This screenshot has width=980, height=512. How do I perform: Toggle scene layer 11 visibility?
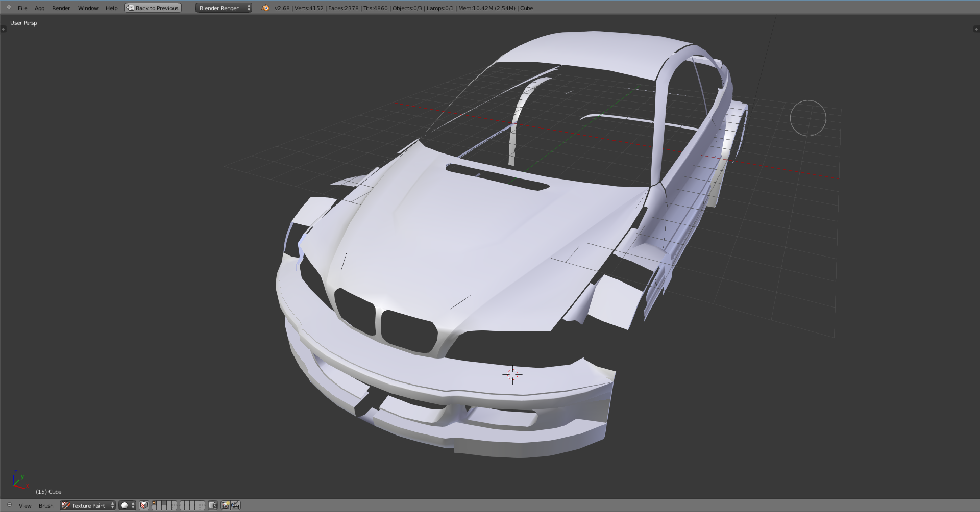(x=154, y=508)
